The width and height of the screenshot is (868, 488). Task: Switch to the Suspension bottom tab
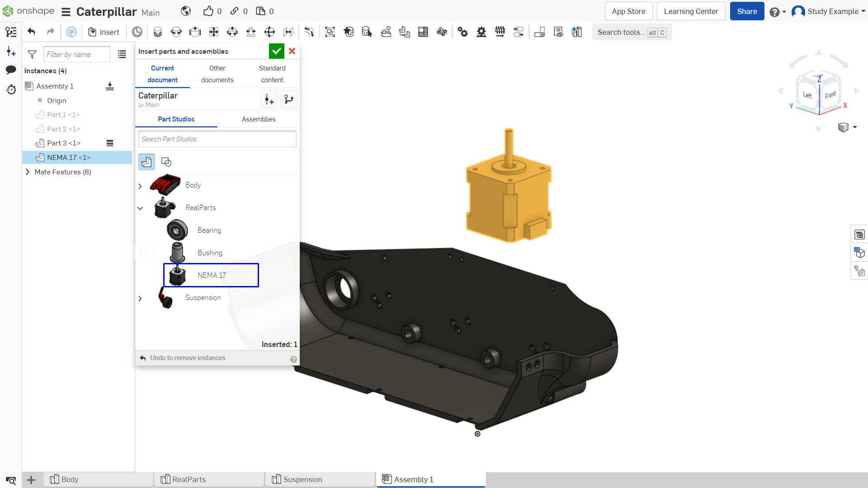[320, 479]
